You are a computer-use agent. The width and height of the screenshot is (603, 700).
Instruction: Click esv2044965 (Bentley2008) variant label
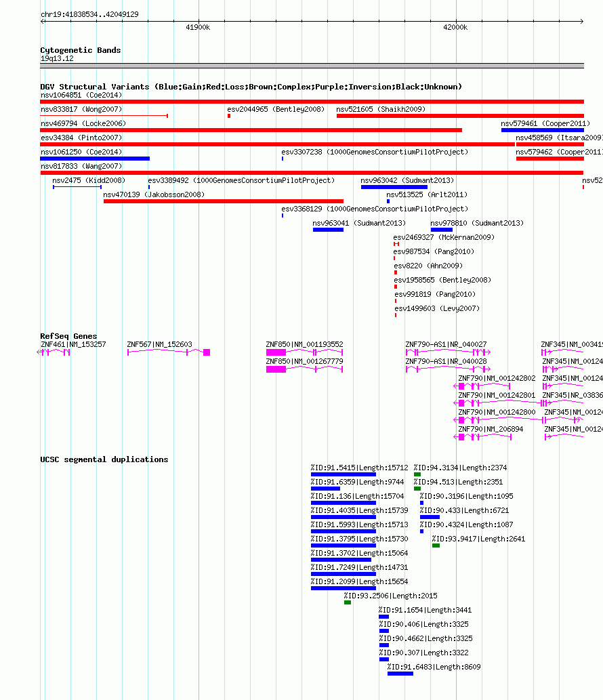pyautogui.click(x=276, y=109)
